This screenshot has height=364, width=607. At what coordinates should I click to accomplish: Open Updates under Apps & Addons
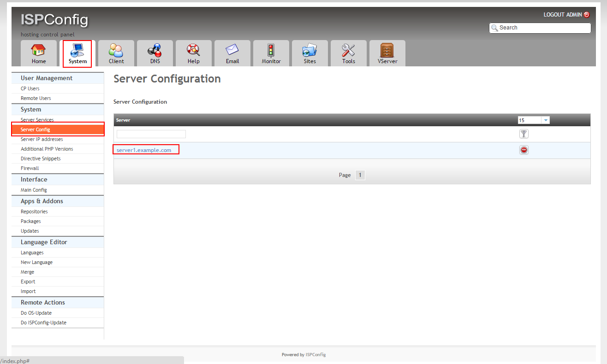pos(58,231)
